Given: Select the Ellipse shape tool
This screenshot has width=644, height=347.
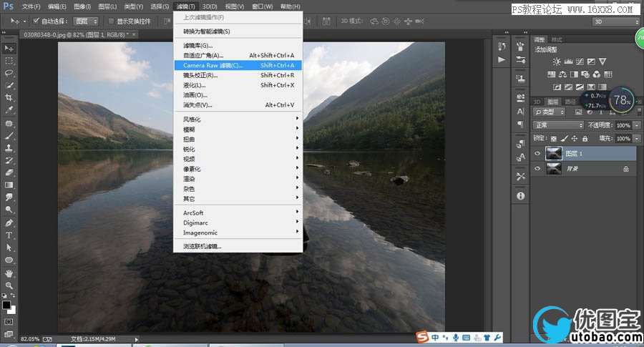Looking at the screenshot, I should coord(9,260).
